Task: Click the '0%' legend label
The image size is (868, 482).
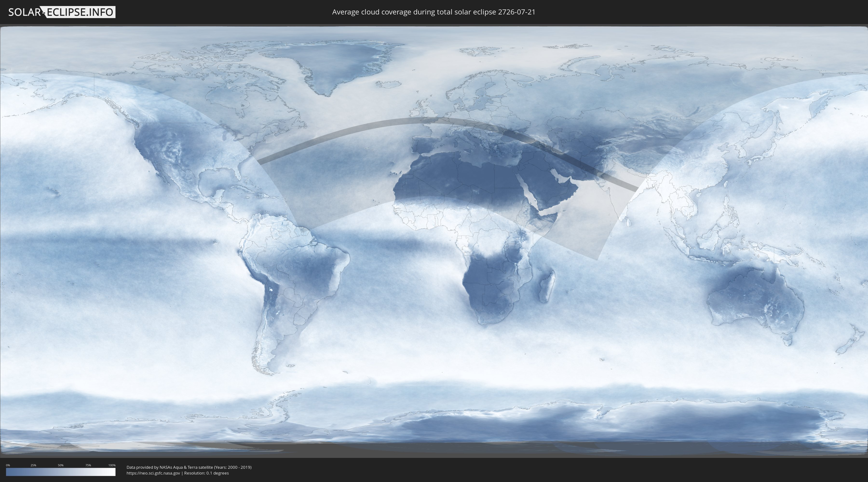Action: [x=8, y=465]
